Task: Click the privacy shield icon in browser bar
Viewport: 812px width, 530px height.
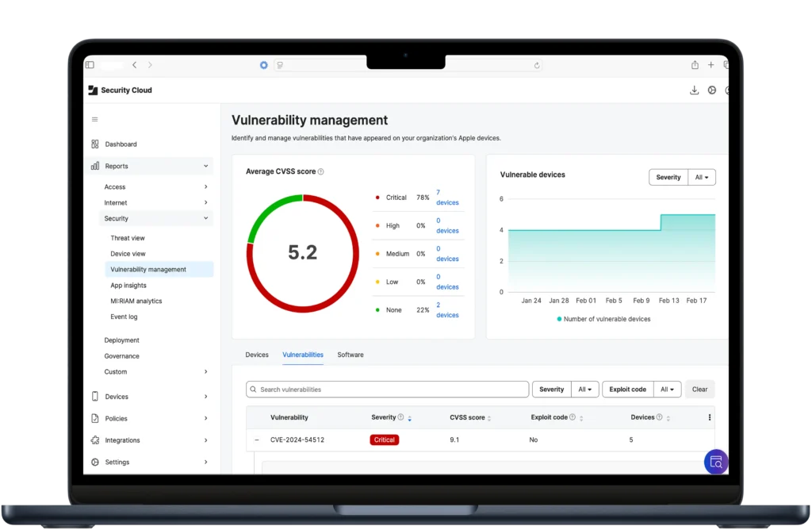Action: (263, 65)
